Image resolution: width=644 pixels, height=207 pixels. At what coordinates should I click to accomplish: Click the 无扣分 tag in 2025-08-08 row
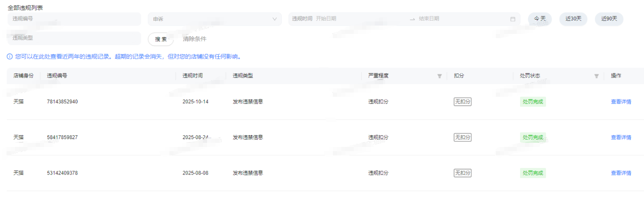(x=462, y=173)
